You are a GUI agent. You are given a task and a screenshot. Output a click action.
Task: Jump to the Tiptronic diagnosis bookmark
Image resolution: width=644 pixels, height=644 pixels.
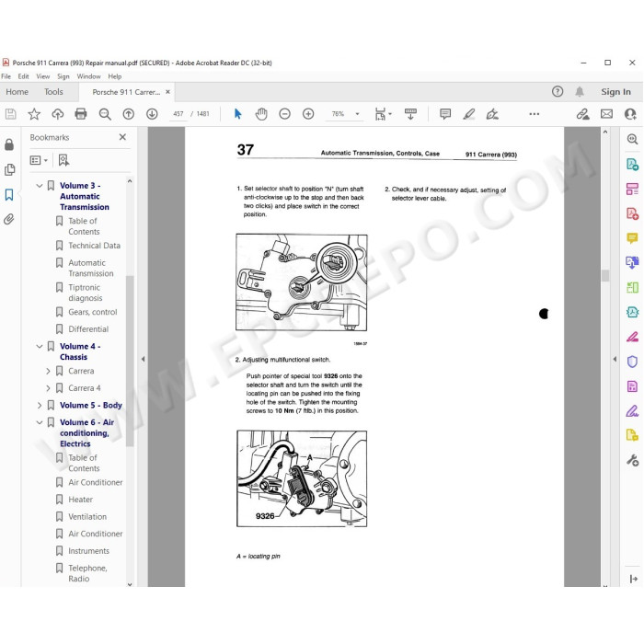pyautogui.click(x=85, y=293)
